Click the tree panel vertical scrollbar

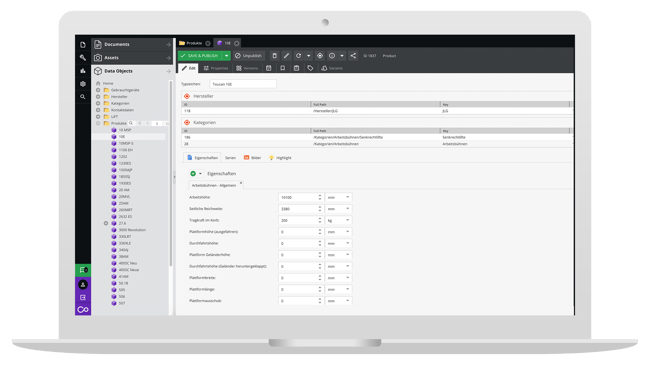click(171, 173)
